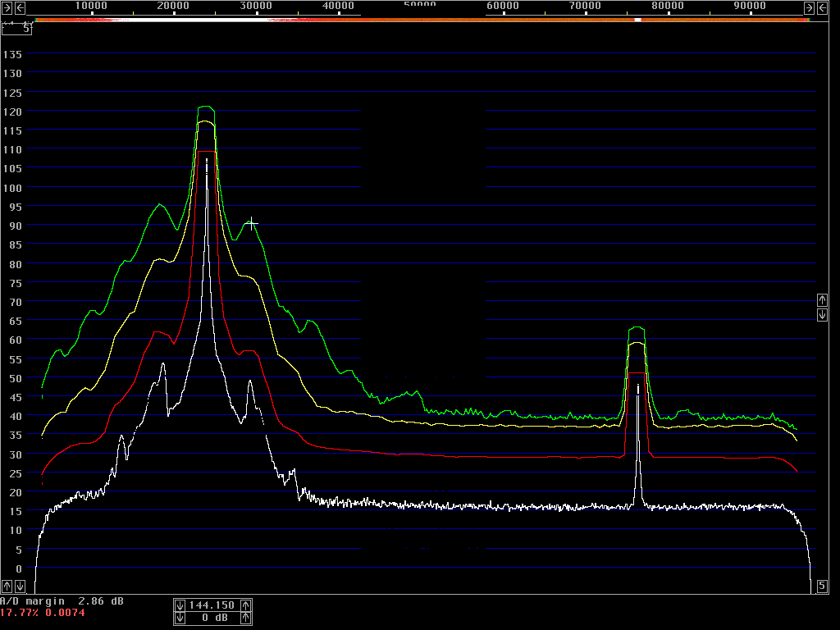The height and width of the screenshot is (630, 840).
Task: Click the up-arrow button above the right-side down arrow
Action: click(822, 300)
